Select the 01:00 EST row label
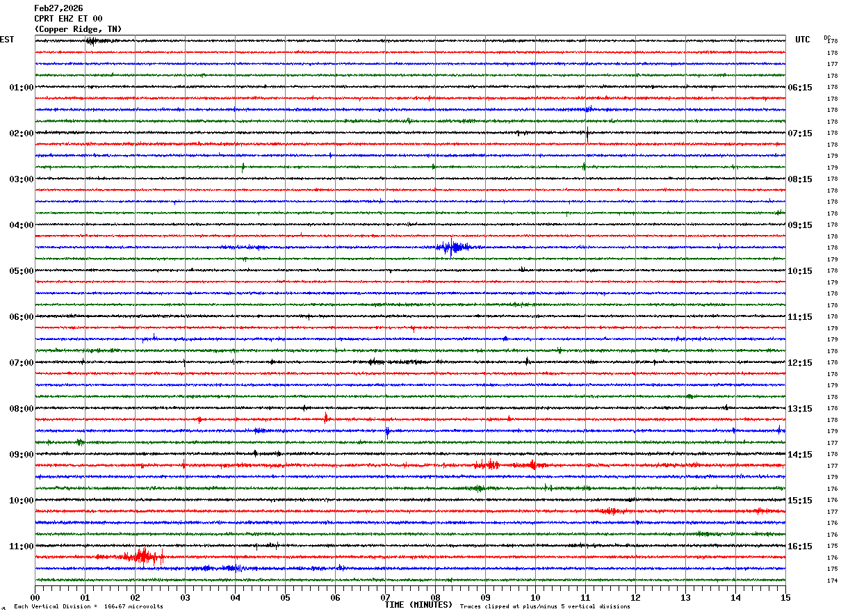The height and width of the screenshot is (616, 841). [x=22, y=88]
